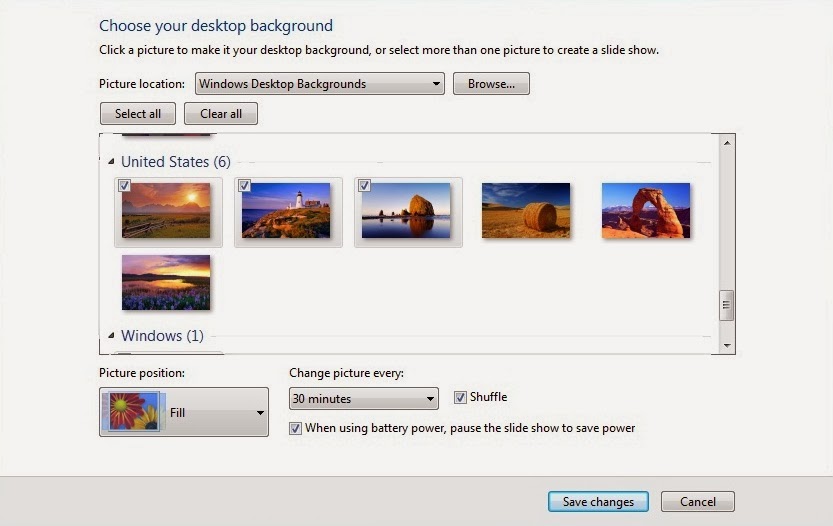
Task: Open the Picture position Fill dropdown
Action: point(184,412)
